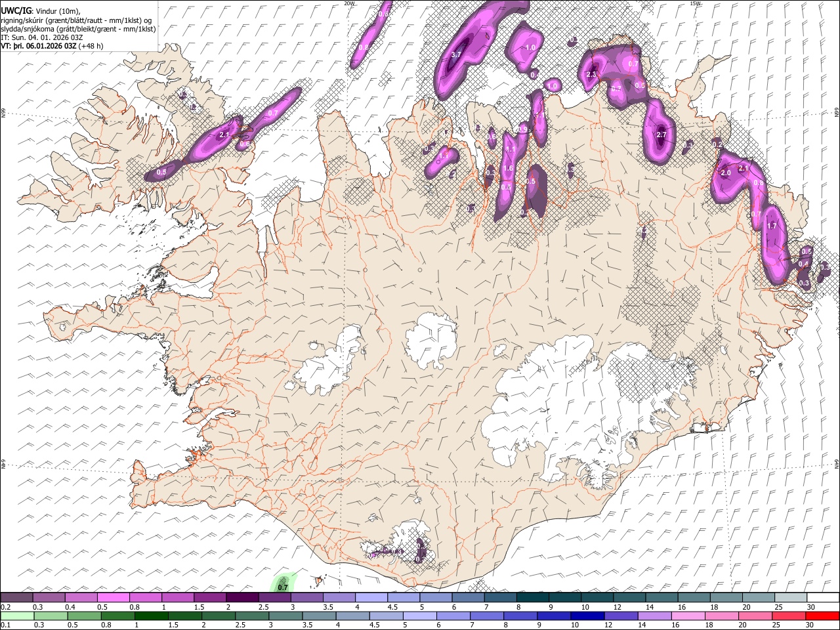840x630 pixels.
Task: Click pale grey snow swatch between 25 and 30
Action: [789, 597]
